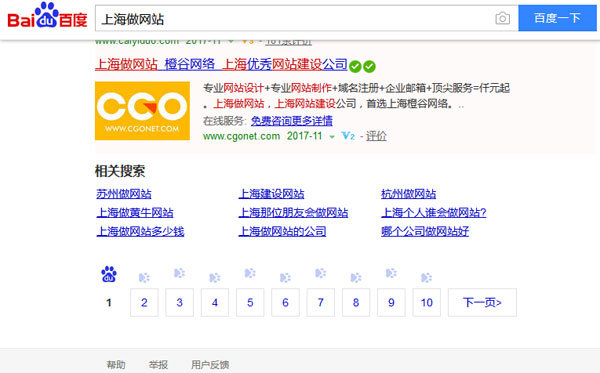Click the second green verified checkmark badge
This screenshot has width=600, height=373.
369,67
